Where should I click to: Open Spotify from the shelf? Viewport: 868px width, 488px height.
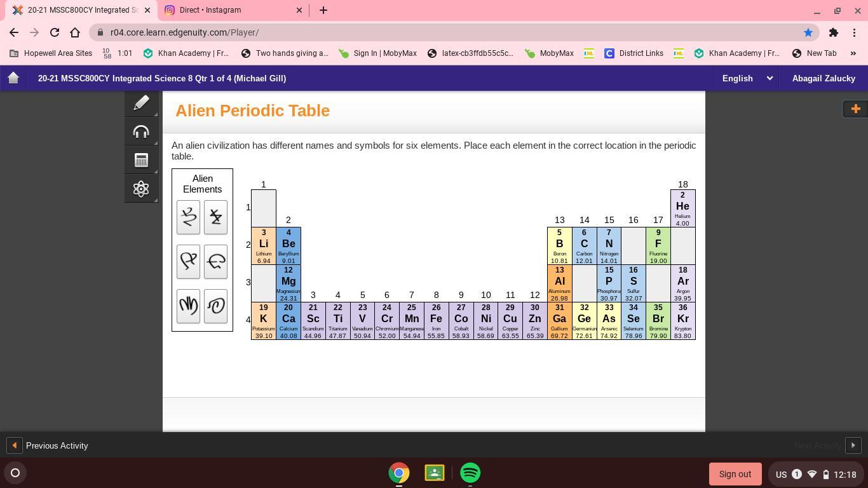[470, 473]
